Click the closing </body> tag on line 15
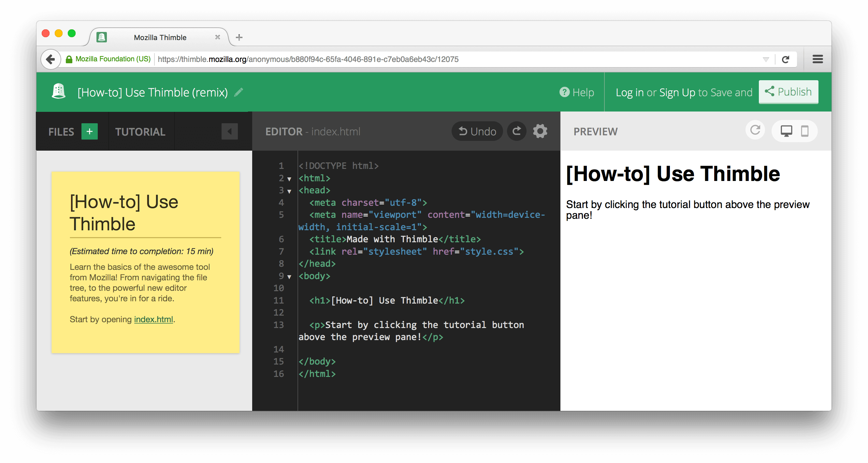 (317, 361)
